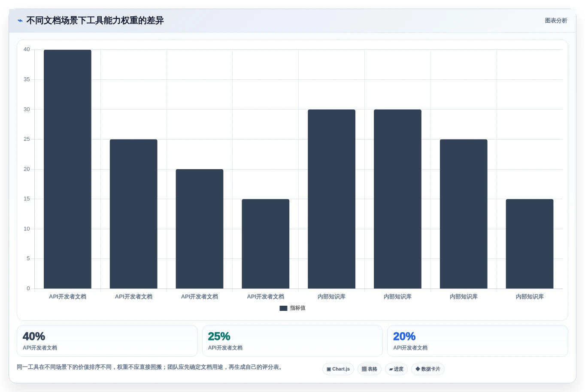585x392 pixels.
Task: Click the x-axis label beneath the 20-value bar
Action: [x=200, y=297]
